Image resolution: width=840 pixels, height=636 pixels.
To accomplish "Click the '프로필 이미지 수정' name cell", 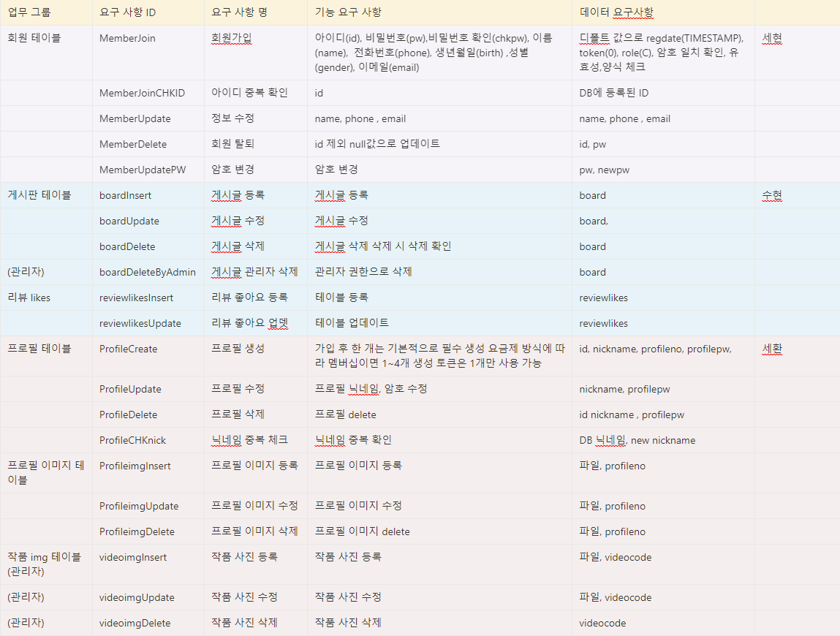I will (256, 506).
